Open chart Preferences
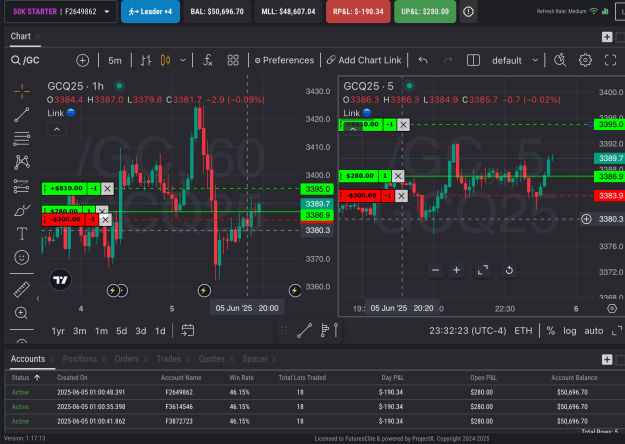 284,61
